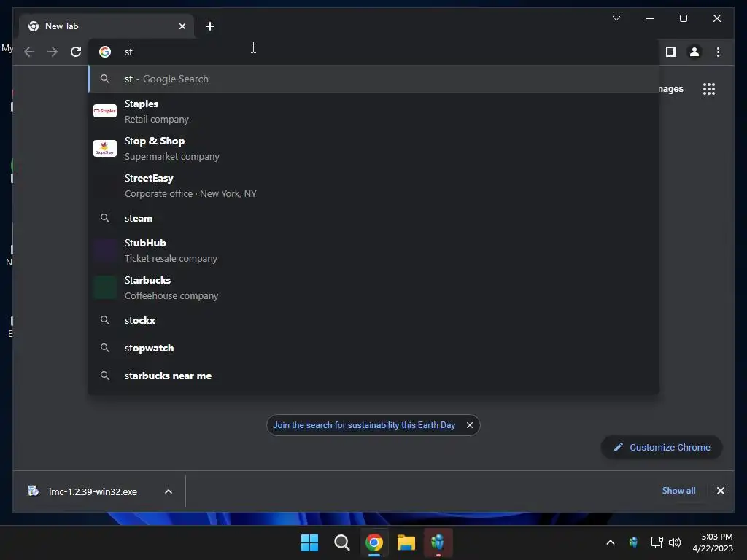
Task: Select the stopwatch search suggestion
Action: point(373,348)
